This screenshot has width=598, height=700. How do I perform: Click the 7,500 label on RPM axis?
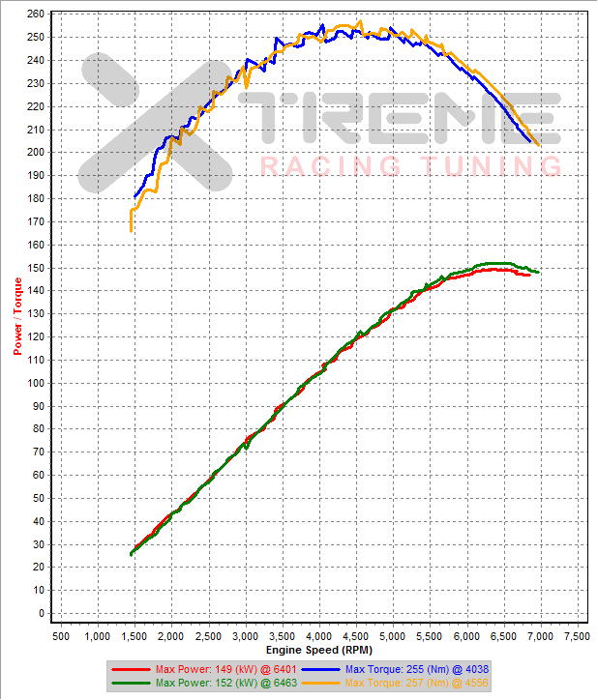click(x=576, y=635)
